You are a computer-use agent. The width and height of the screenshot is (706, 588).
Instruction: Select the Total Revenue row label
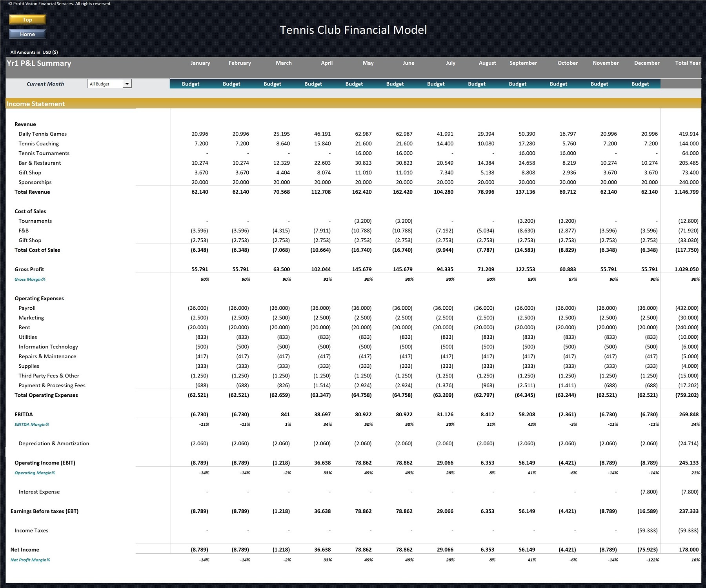point(32,192)
